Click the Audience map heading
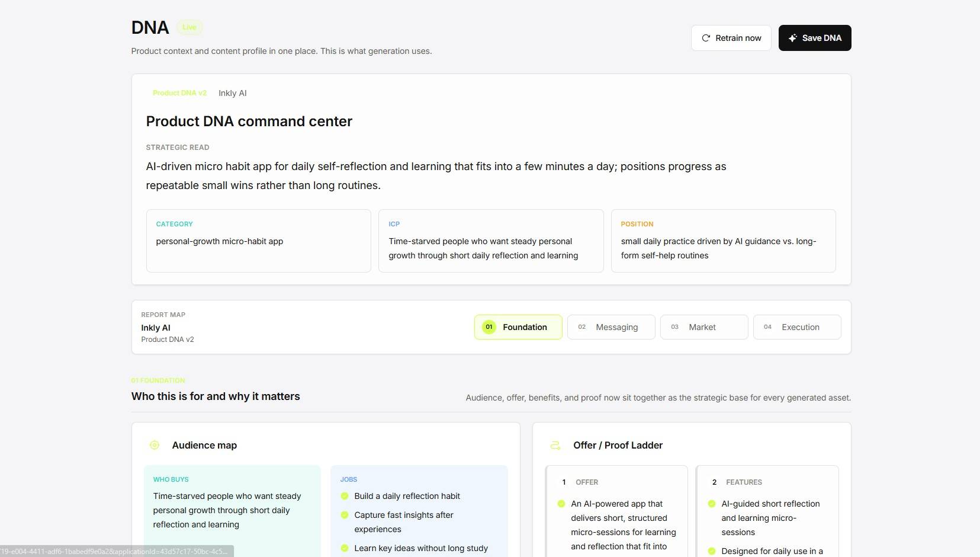The width and height of the screenshot is (980, 557). coord(204,445)
